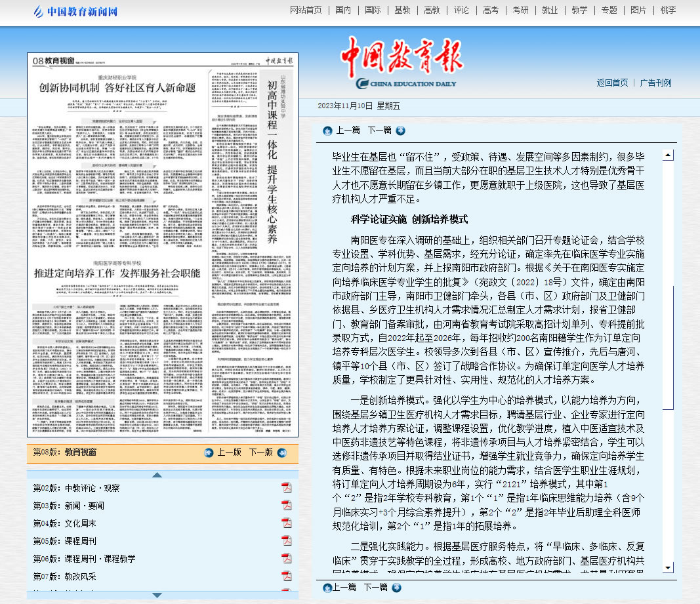Click the date 2023年11月10日 星期五

[x=359, y=106]
